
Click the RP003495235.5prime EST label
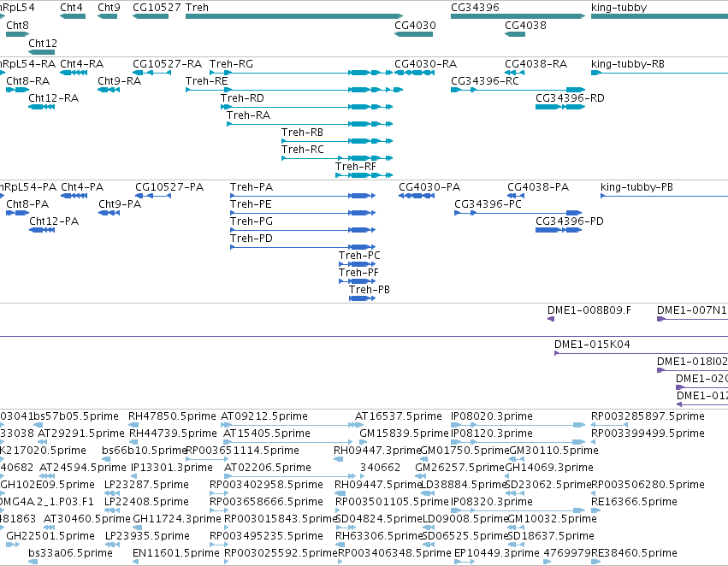click(x=266, y=536)
